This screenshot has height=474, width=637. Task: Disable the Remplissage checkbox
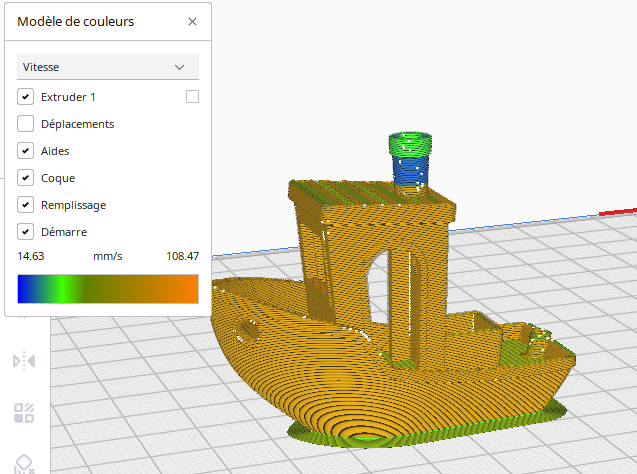point(25,205)
